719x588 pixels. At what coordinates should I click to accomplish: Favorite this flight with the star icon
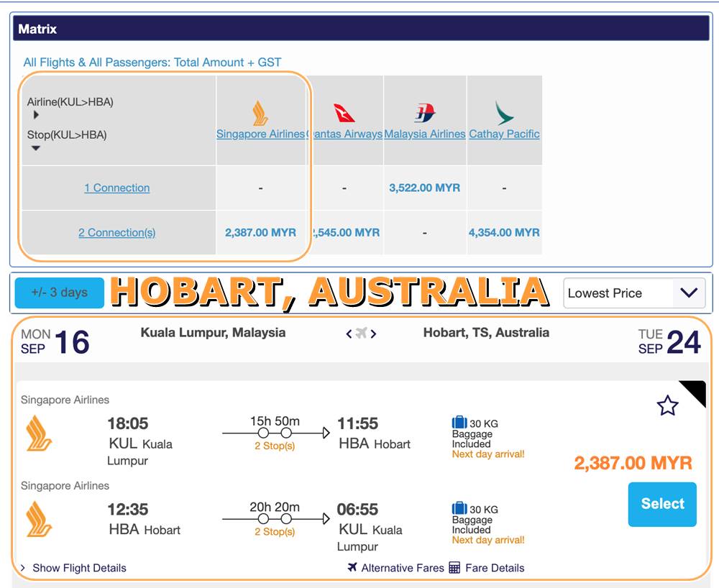[667, 405]
